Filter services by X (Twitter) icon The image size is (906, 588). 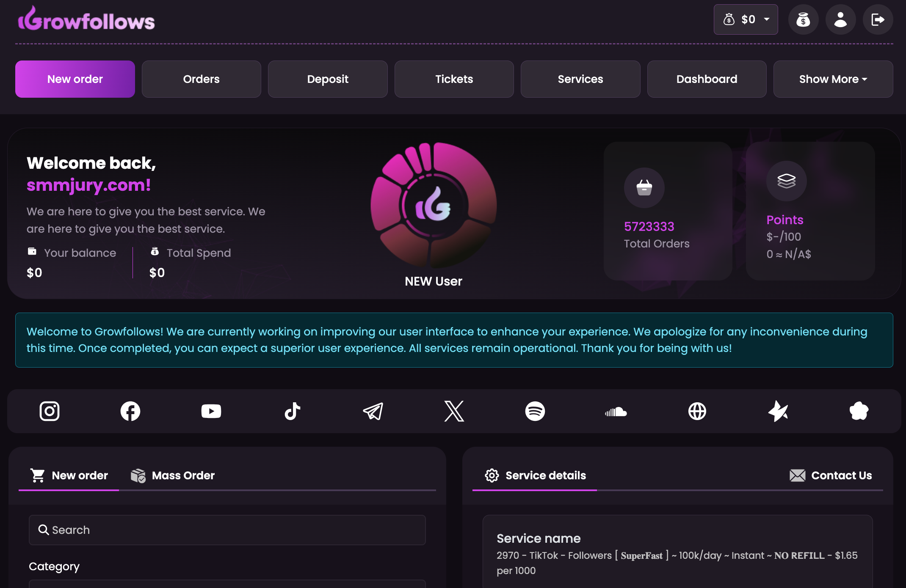click(454, 411)
